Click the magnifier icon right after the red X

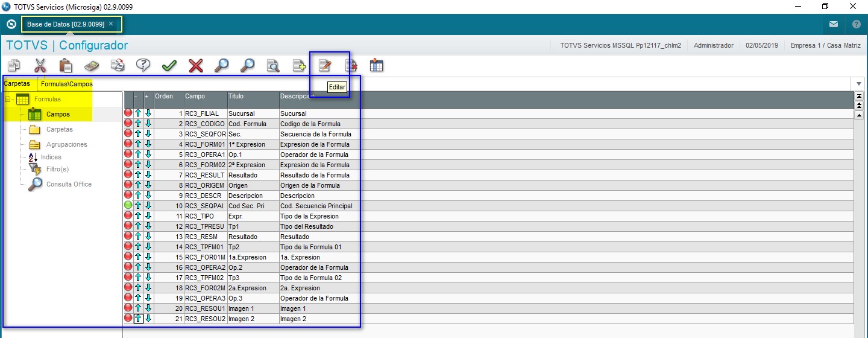point(221,65)
